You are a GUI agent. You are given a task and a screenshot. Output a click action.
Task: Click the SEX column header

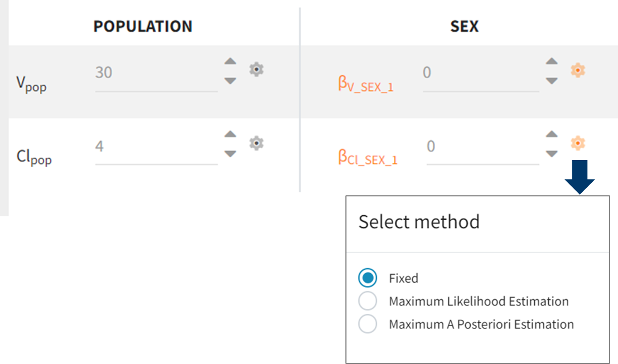pyautogui.click(x=464, y=26)
